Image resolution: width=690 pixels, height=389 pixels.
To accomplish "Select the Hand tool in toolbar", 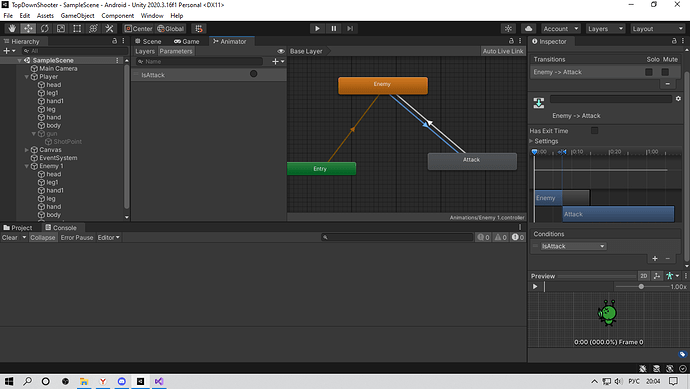I will click(x=12, y=29).
